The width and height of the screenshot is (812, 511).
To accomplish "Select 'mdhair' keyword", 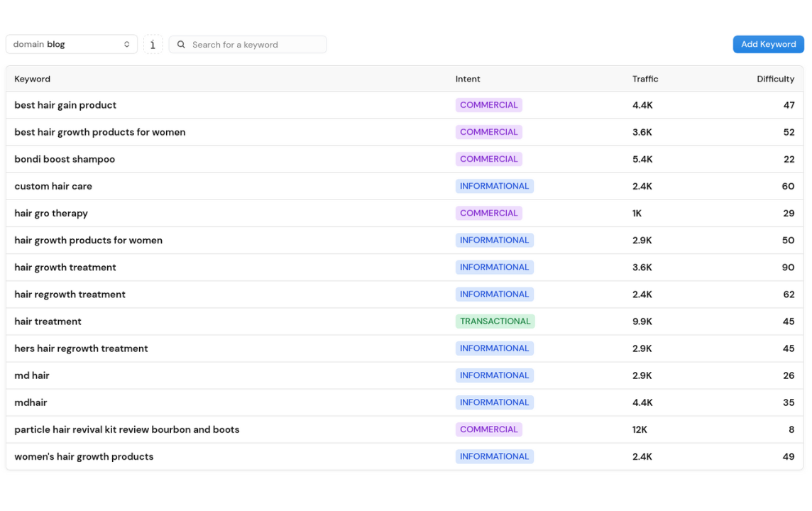I will point(31,402).
